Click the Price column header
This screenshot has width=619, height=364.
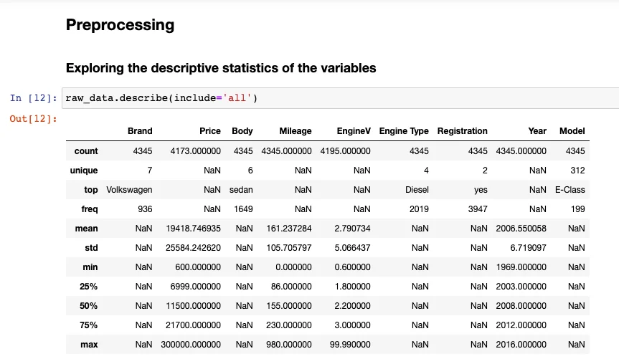pos(209,131)
